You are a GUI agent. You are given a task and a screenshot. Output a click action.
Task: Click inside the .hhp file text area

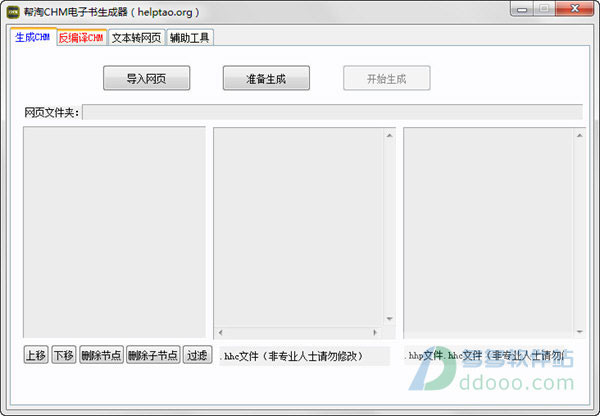pyautogui.click(x=488, y=233)
